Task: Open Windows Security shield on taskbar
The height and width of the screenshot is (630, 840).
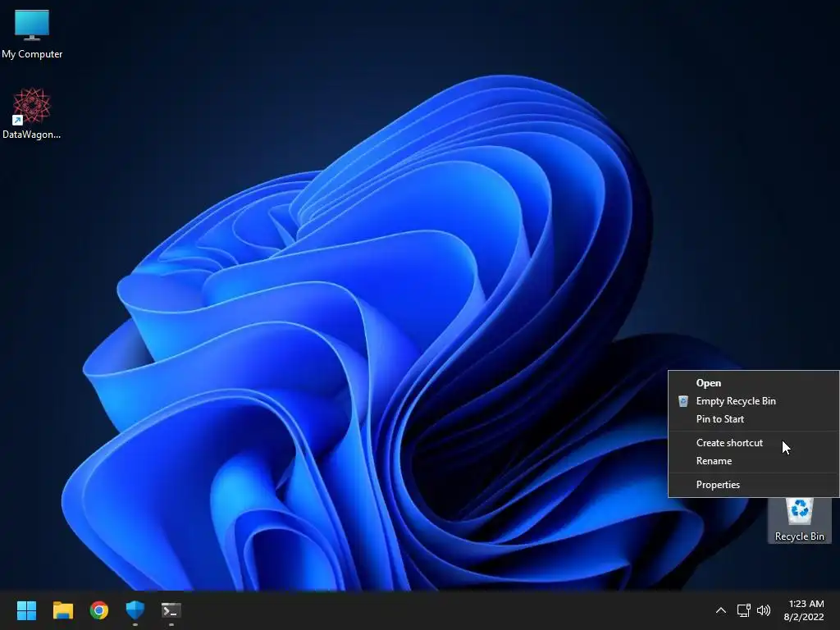Action: 135,610
